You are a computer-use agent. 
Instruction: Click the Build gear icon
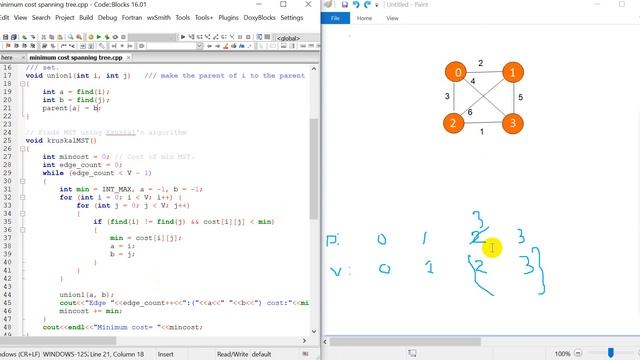91,37
